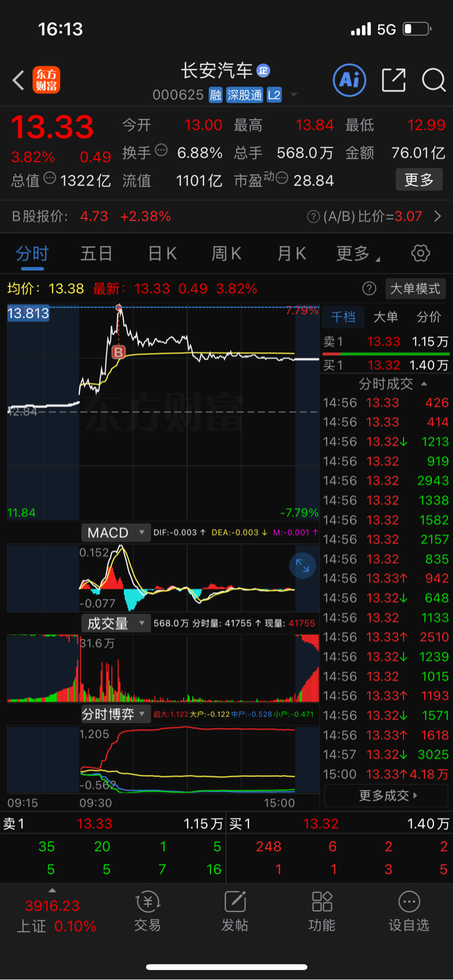Tap the 融 margin badge
Image resolution: width=453 pixels, height=980 pixels.
click(215, 95)
